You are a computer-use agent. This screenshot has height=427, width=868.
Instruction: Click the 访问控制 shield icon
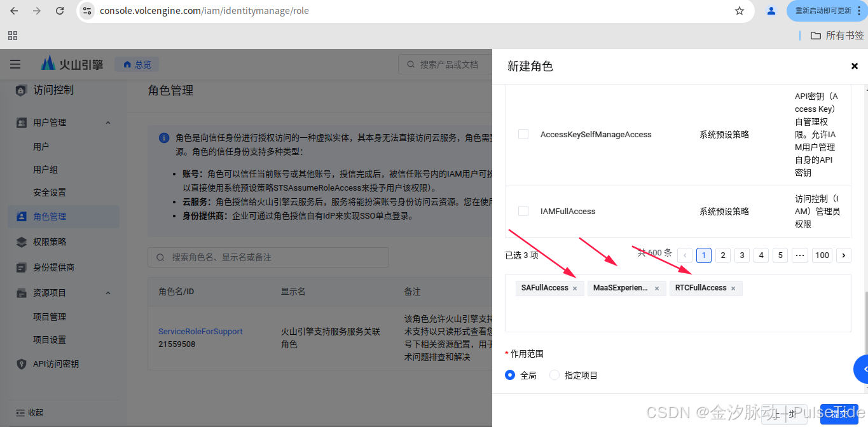tap(21, 90)
